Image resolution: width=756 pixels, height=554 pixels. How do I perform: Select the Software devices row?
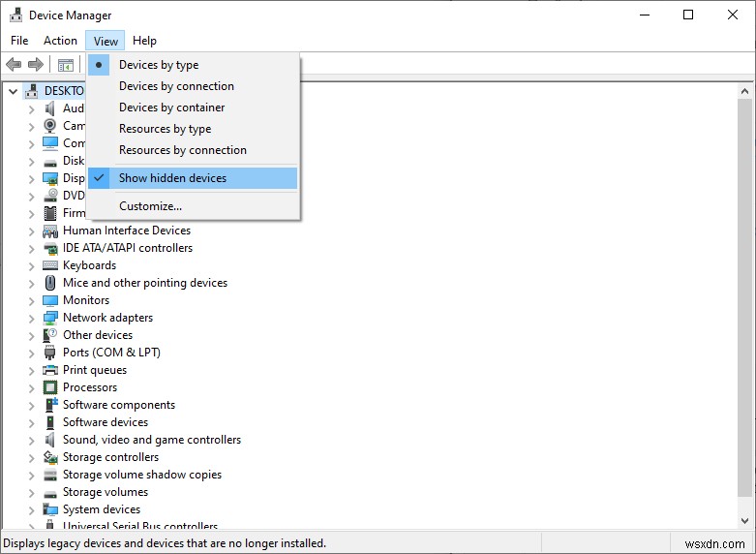click(106, 422)
